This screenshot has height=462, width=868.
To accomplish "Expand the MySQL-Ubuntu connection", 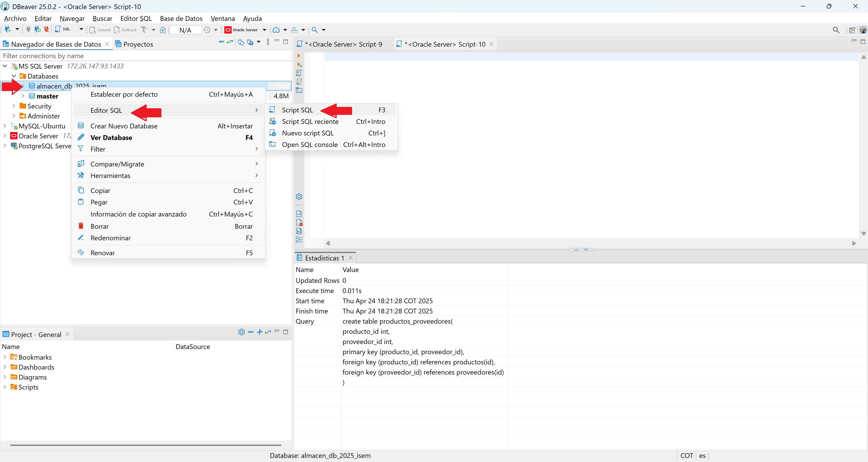I will pyautogui.click(x=5, y=126).
